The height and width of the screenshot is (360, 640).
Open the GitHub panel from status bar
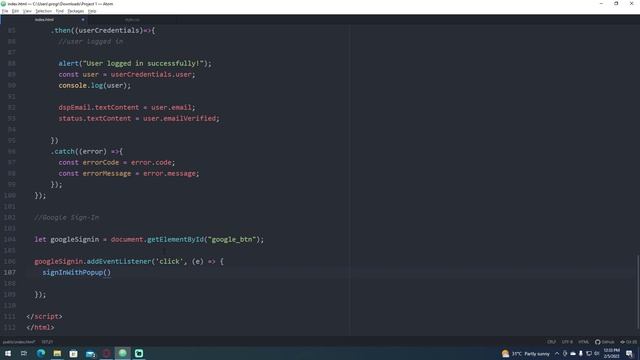click(604, 342)
